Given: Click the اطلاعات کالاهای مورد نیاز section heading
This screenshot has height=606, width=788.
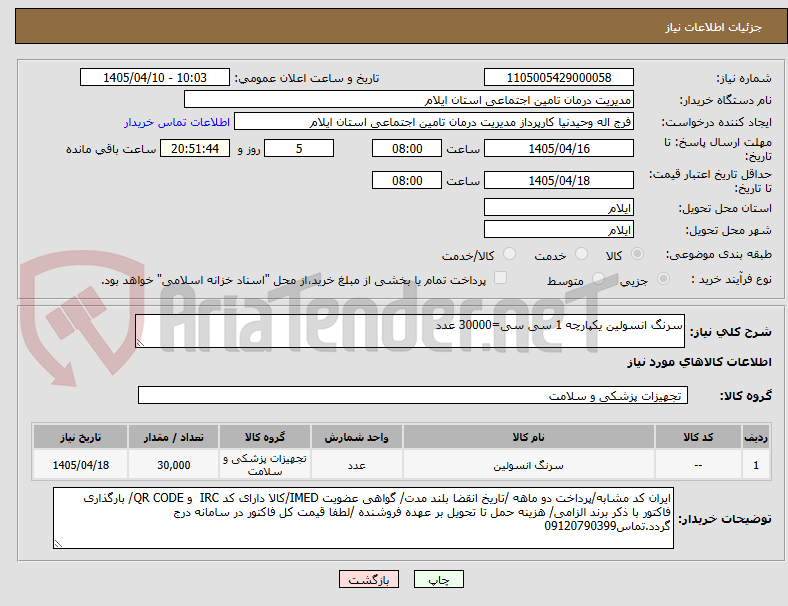Looking at the screenshot, I should [699, 362].
